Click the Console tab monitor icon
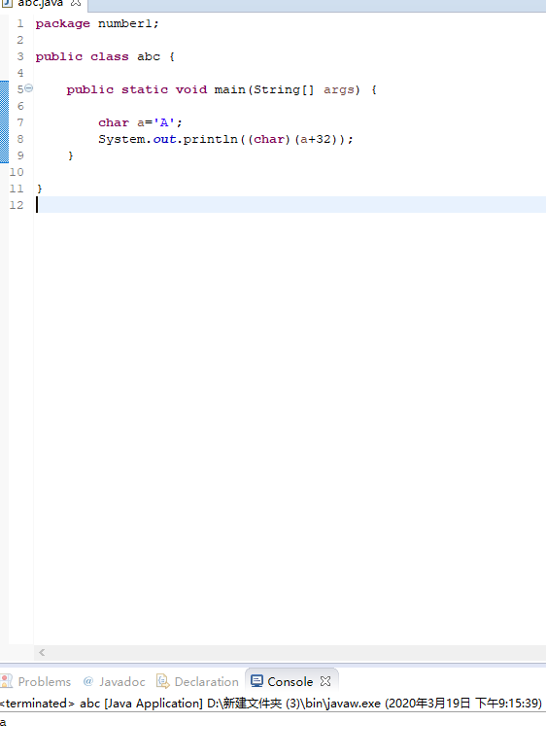Screen dimensions: 546x756 click(256, 681)
